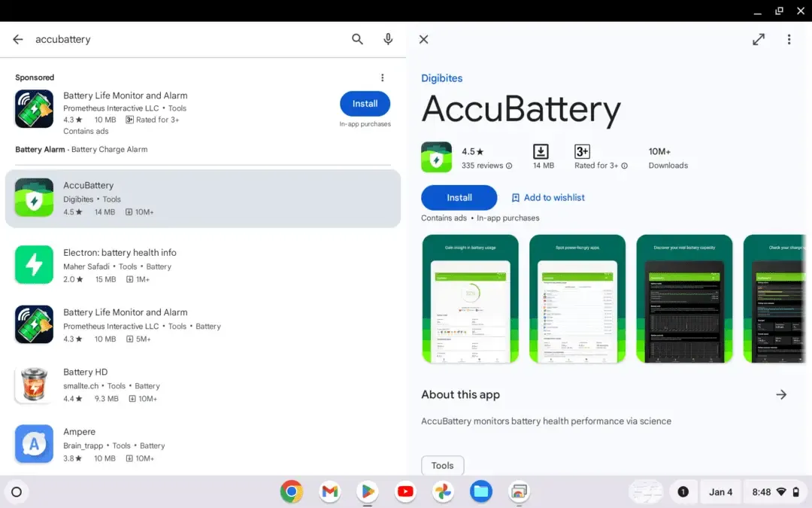The image size is (812, 508).
Task: Activate voice search microphone icon
Action: pos(388,39)
